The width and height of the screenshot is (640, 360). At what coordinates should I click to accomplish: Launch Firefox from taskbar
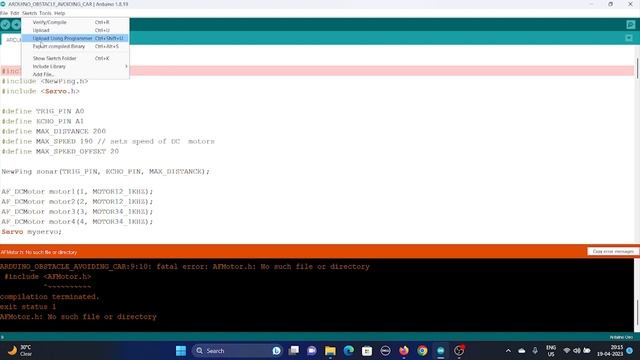point(404,351)
